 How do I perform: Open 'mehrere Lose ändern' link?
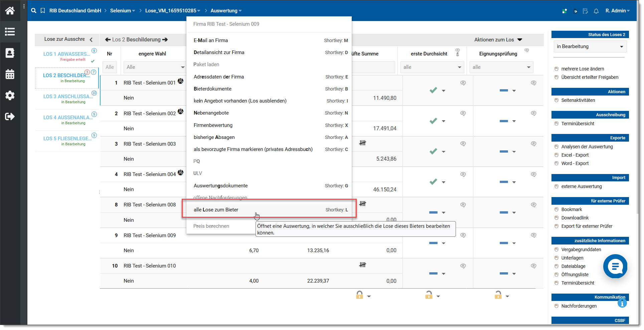[583, 69]
